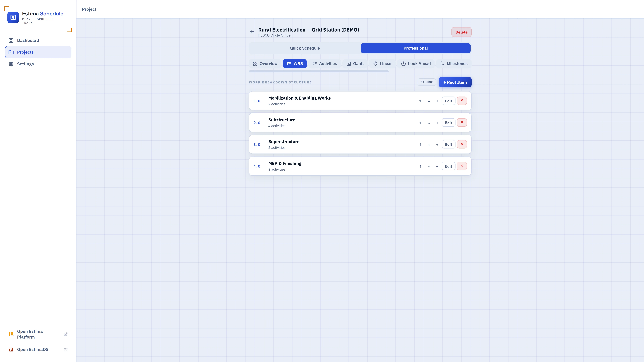Click the horizontal tab scrollbar
This screenshot has height=362, width=644.
point(319,72)
